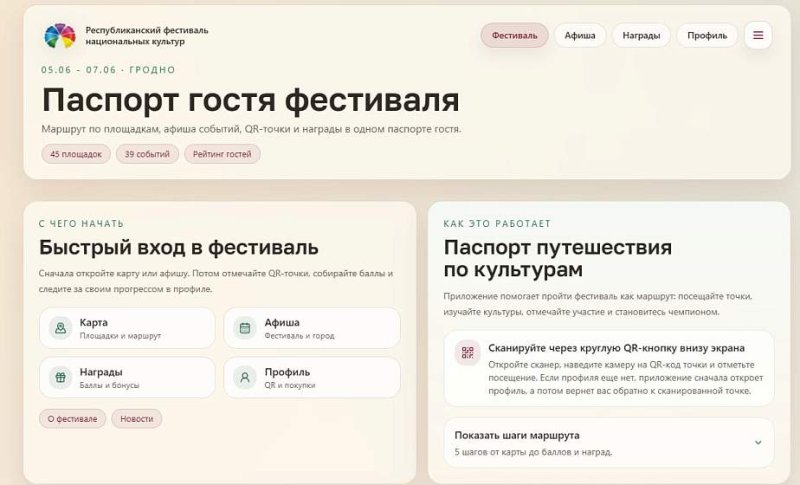The width and height of the screenshot is (800, 485).
Task: Click the gift icon on Награды card
Action: point(60,377)
